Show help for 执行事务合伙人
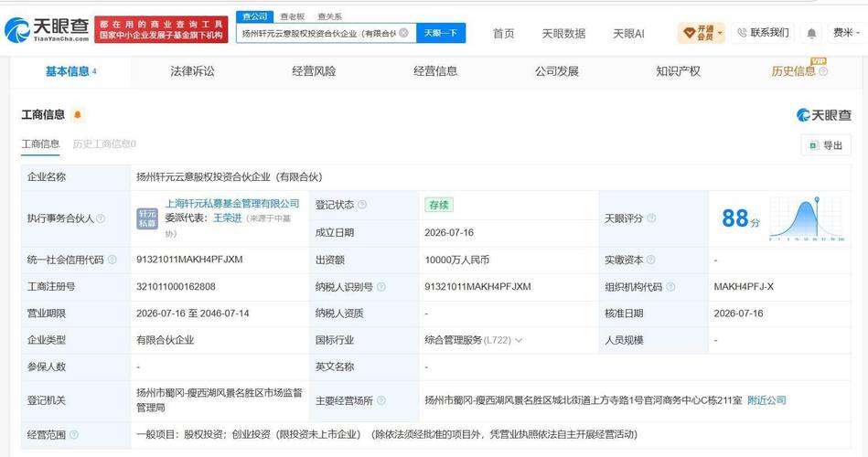Image resolution: width=868 pixels, height=457 pixels. (x=101, y=218)
